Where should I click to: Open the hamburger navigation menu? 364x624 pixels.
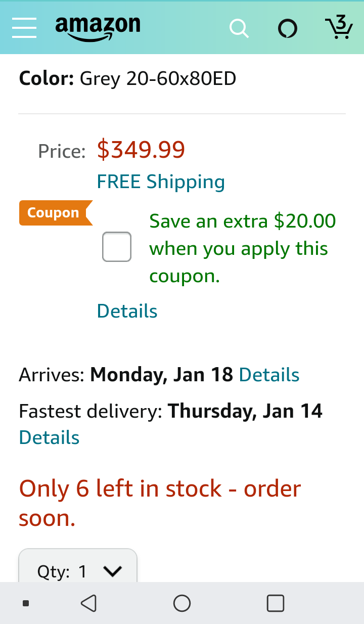pyautogui.click(x=24, y=27)
